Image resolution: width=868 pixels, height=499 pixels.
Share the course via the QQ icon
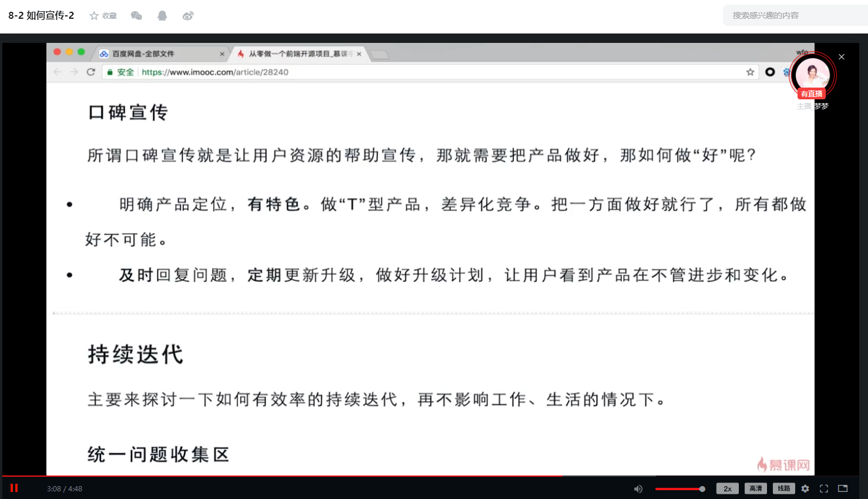click(163, 15)
